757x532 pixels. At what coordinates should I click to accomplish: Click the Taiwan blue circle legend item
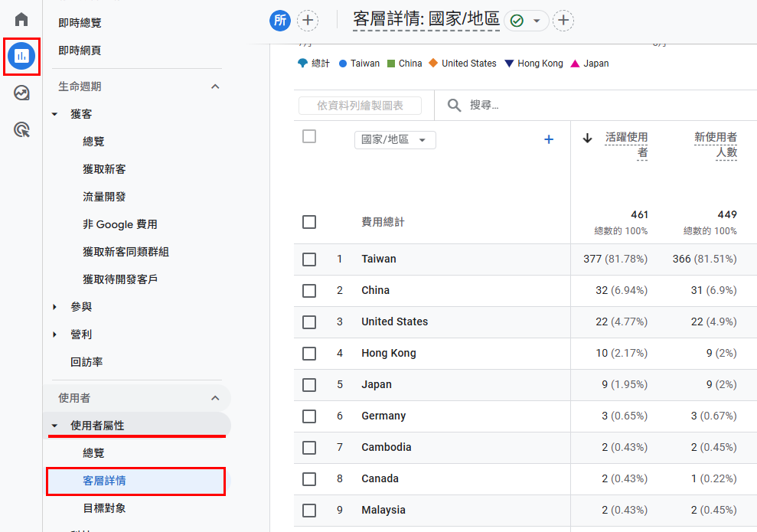(359, 64)
